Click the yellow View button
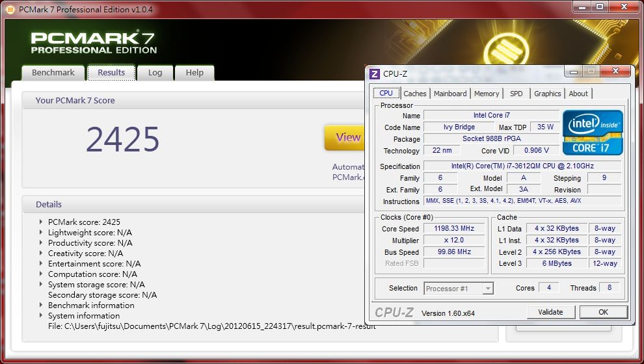The width and height of the screenshot is (644, 364). point(345,137)
